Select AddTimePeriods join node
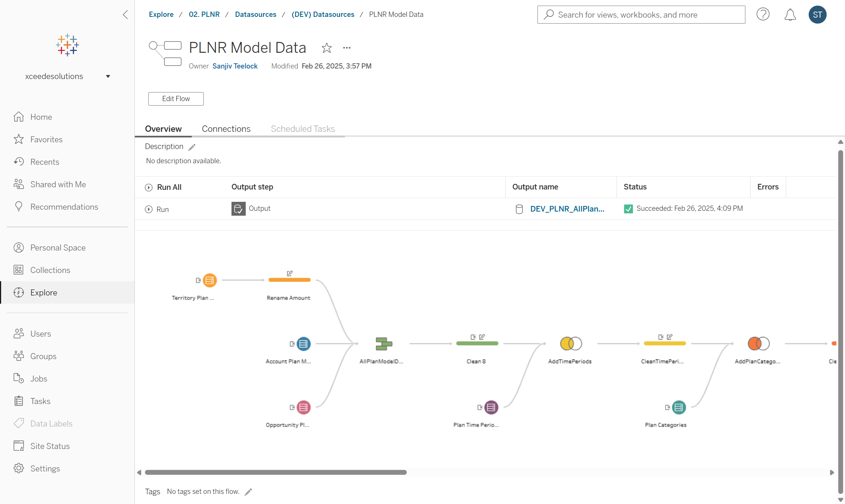Screen dimensions: 845x504 pos(571,343)
